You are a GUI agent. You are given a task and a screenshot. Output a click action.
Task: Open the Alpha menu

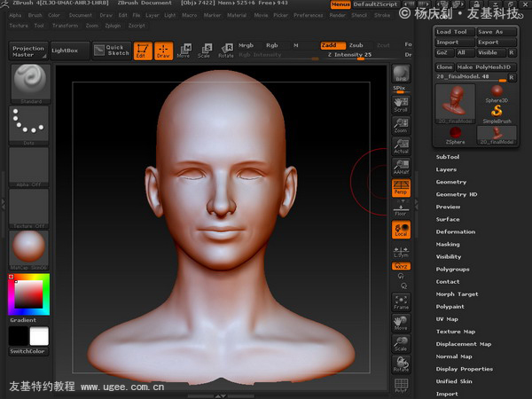[15, 15]
